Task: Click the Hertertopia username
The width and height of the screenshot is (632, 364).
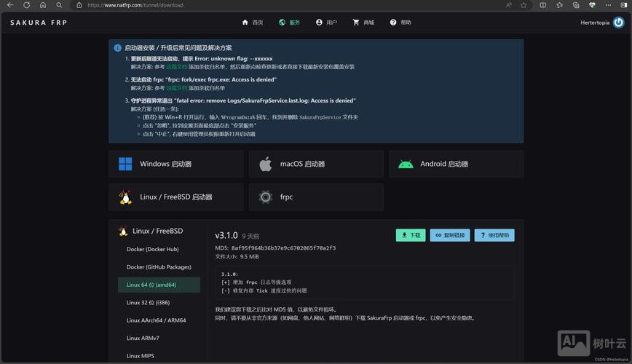Action: click(x=595, y=23)
